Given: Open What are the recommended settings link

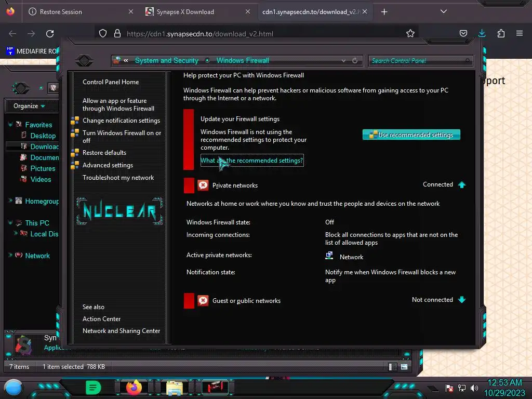Looking at the screenshot, I should [x=252, y=161].
